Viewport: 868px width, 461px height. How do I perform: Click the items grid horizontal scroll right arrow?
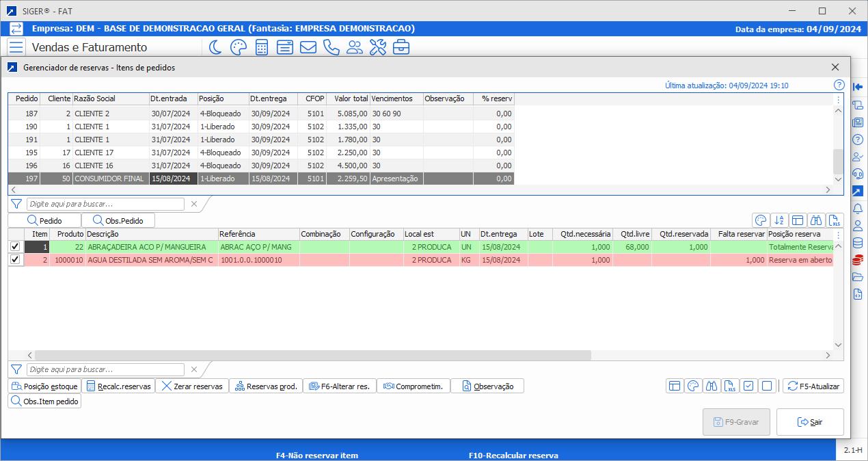(828, 355)
